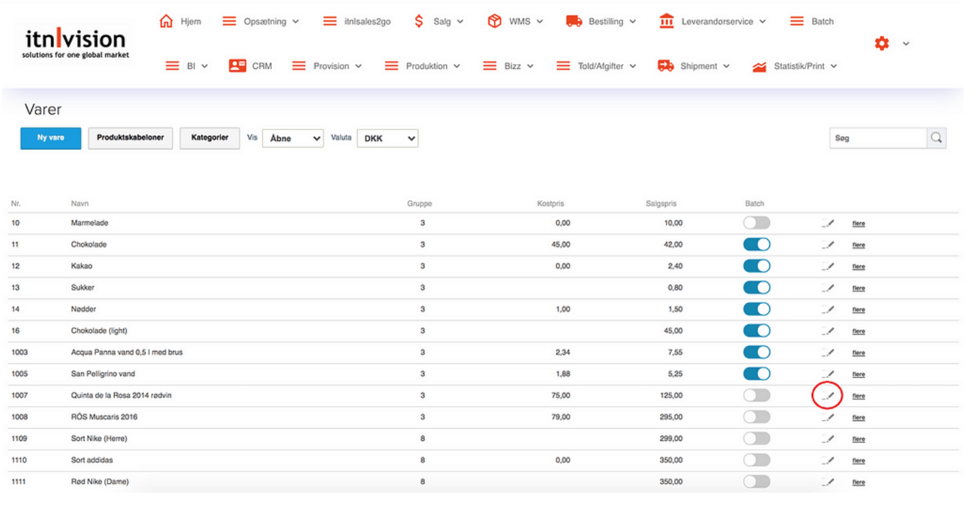Screen dimensions: 980x511
Task: Click the Bizz hamburger icon
Action: pos(490,66)
